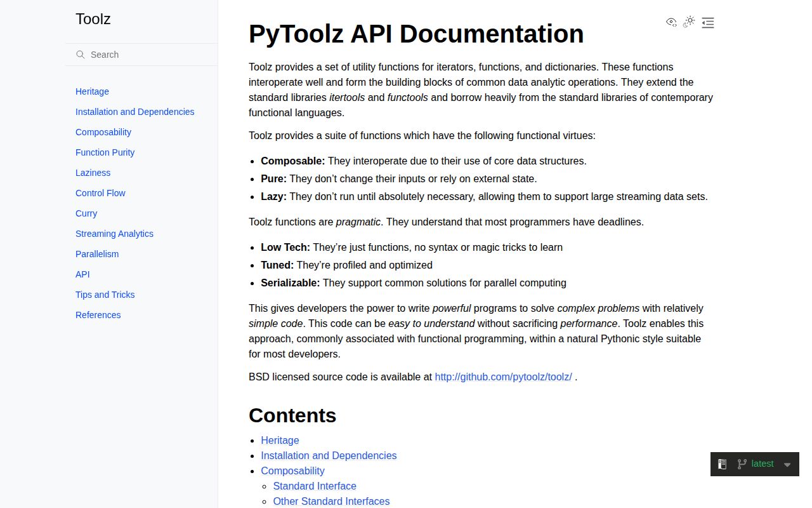Expand the latest version dropdown arrow
812x508 pixels.
(787, 465)
